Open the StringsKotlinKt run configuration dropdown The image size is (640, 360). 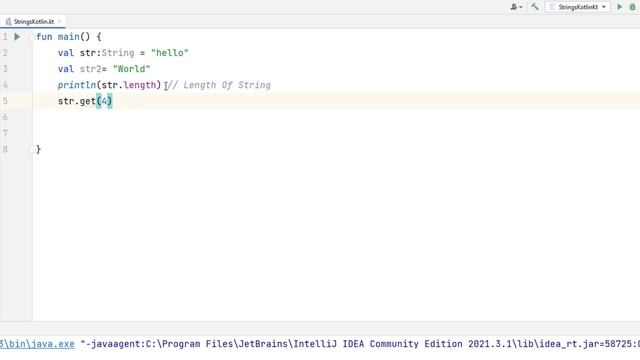[x=578, y=7]
